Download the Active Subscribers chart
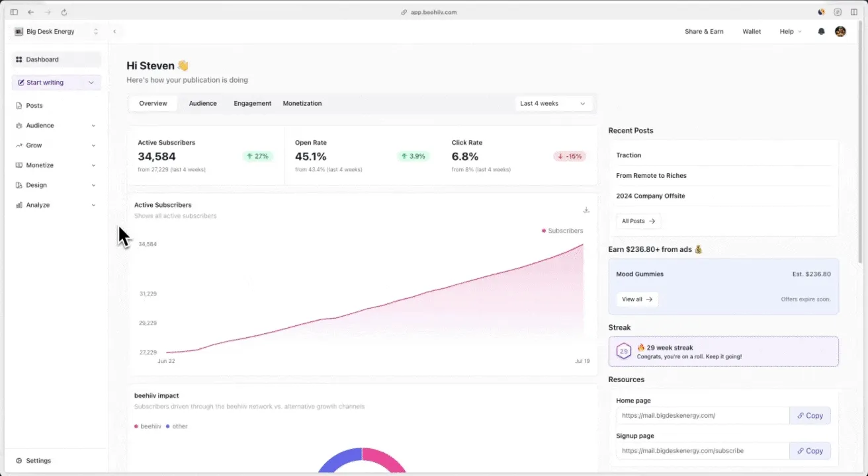This screenshot has height=476, width=868. pyautogui.click(x=586, y=210)
